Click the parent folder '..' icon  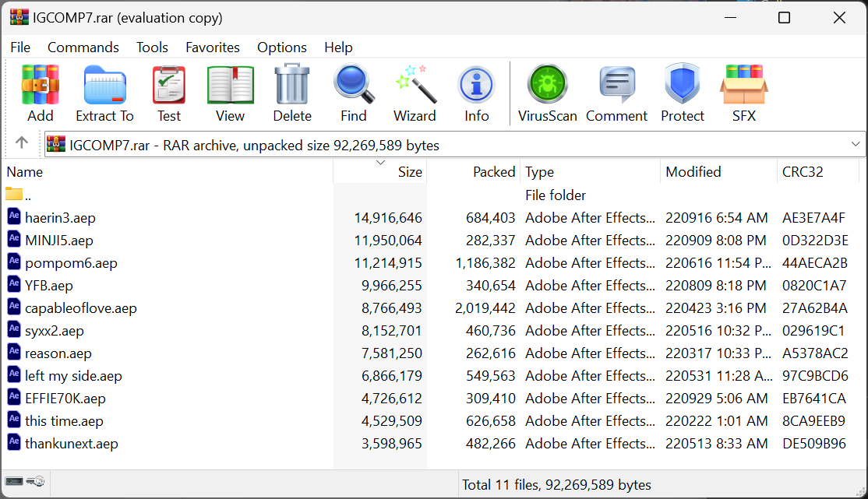[14, 194]
